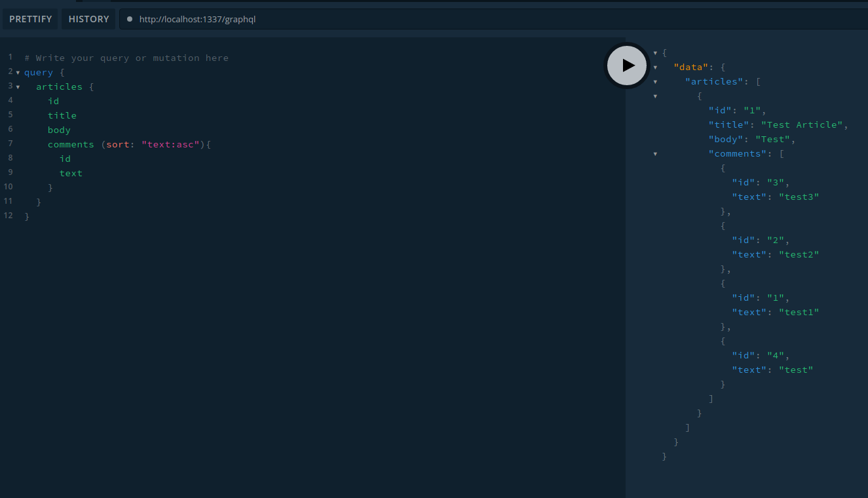Click the "test3" comment text value
Viewport: 868px width, 498px height.
point(799,197)
